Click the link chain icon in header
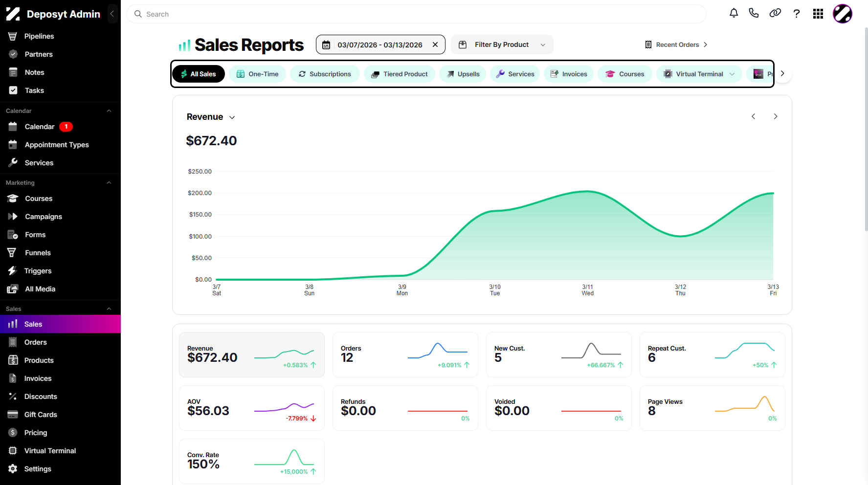Screen dimensions: 868x485 click(x=775, y=13)
